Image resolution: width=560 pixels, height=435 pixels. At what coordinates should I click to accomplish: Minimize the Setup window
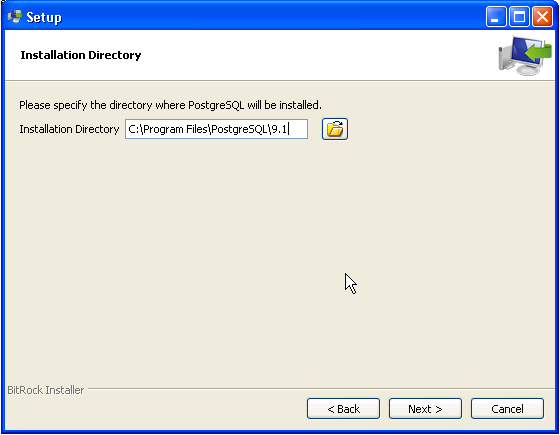496,16
